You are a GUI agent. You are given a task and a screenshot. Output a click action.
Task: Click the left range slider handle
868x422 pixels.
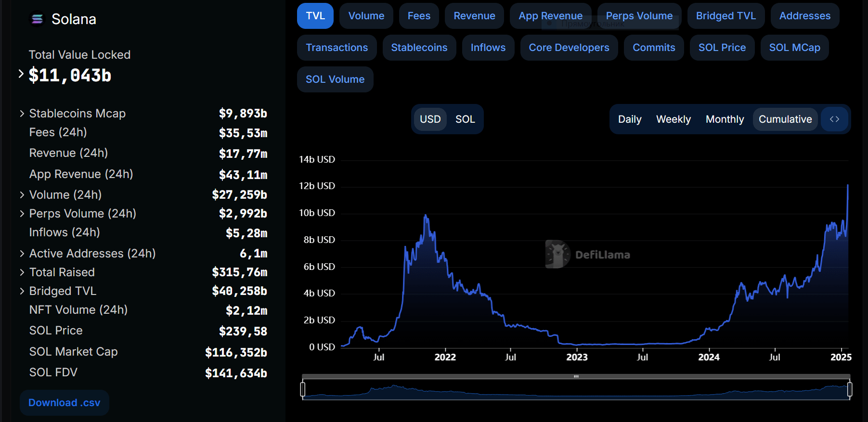point(303,389)
